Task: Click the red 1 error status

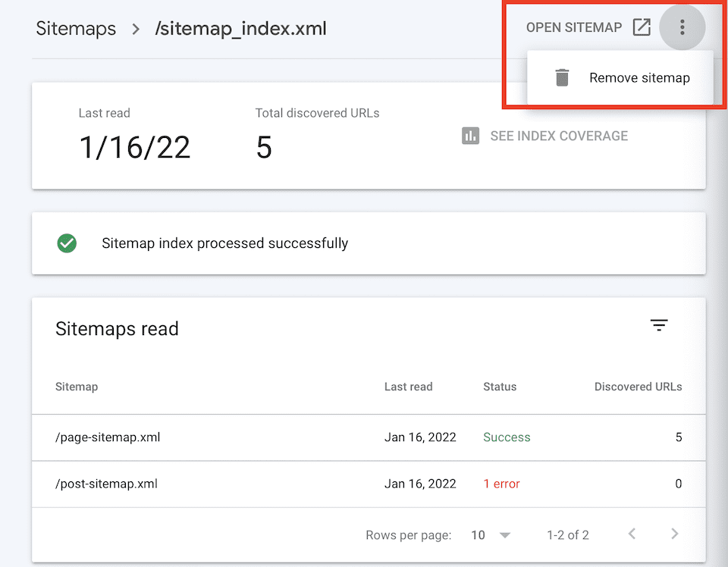Action: coord(501,484)
